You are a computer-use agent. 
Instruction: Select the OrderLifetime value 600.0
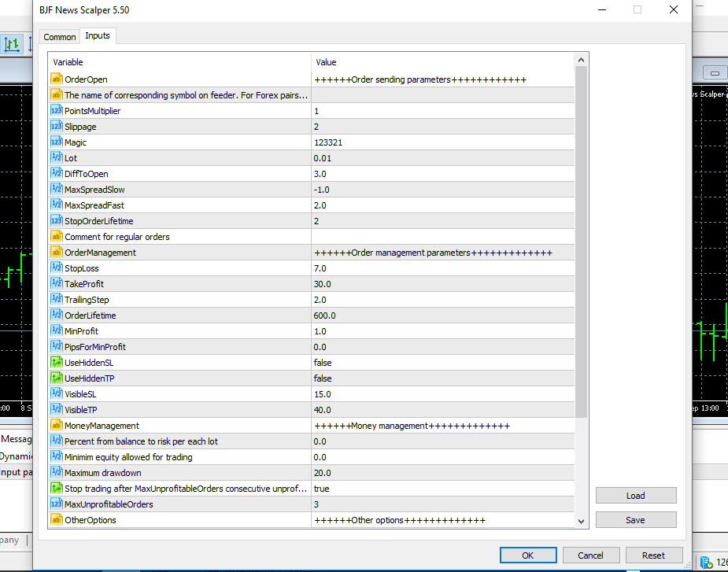(443, 316)
